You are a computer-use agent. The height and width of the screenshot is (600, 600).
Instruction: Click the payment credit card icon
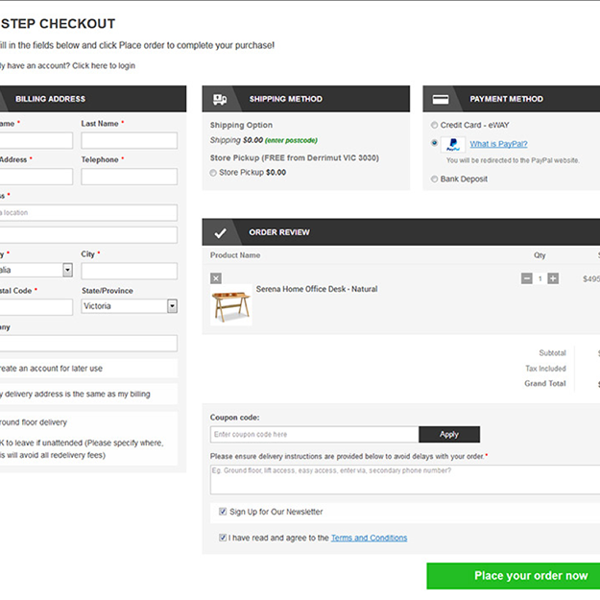coord(440,99)
